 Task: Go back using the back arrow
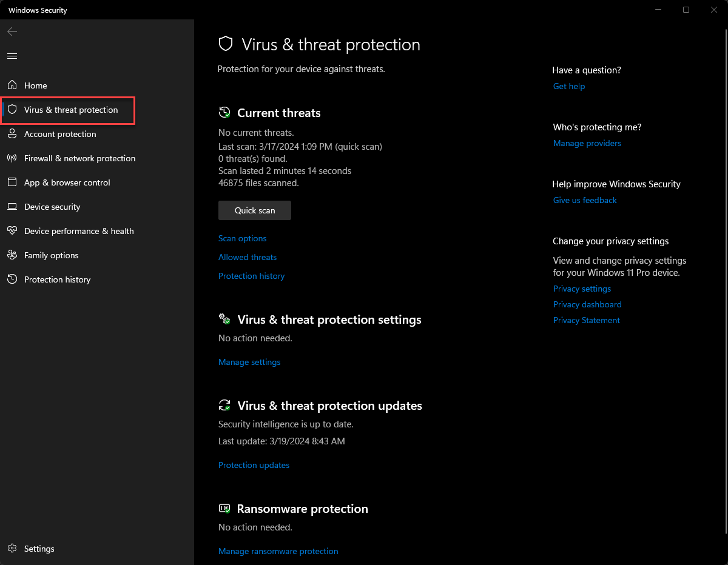coord(12,32)
